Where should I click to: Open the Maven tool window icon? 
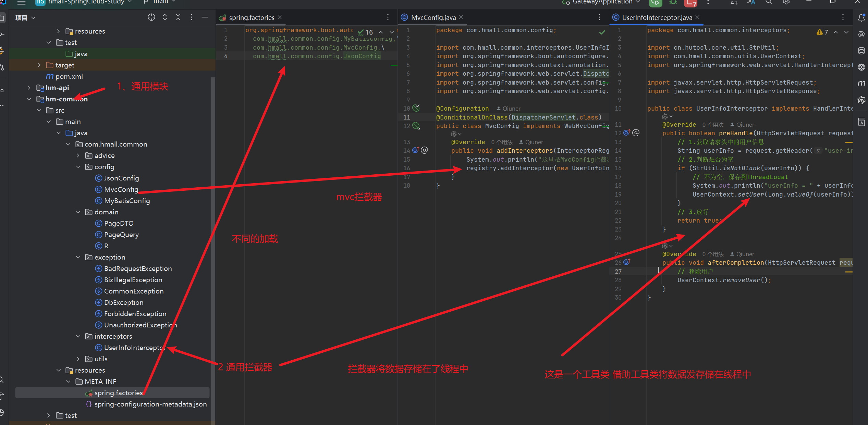(861, 83)
